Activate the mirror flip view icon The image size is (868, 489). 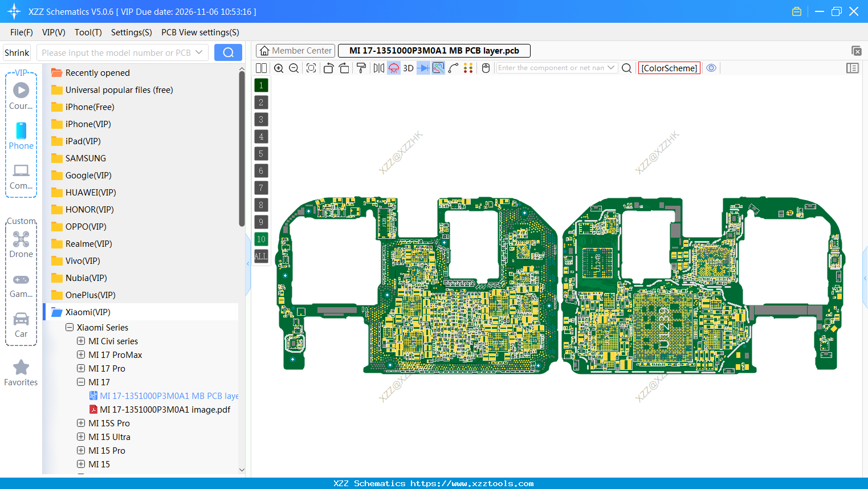click(x=379, y=68)
